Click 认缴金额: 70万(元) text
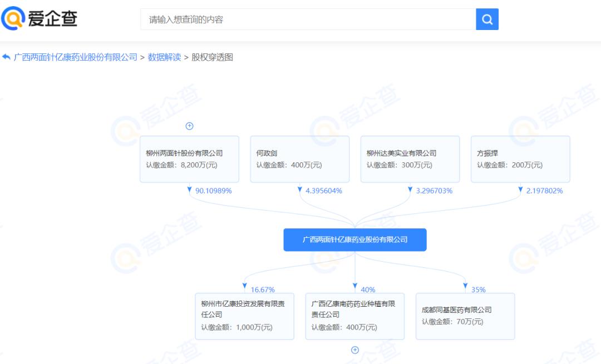 452,322
